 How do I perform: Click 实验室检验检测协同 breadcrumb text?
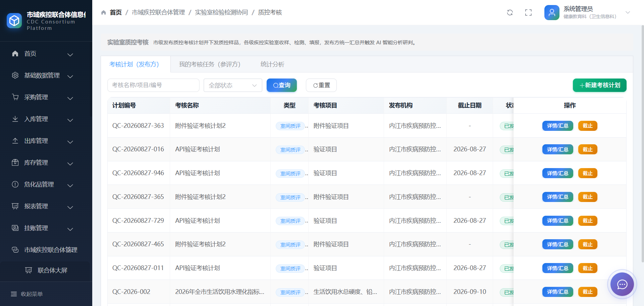pos(221,12)
